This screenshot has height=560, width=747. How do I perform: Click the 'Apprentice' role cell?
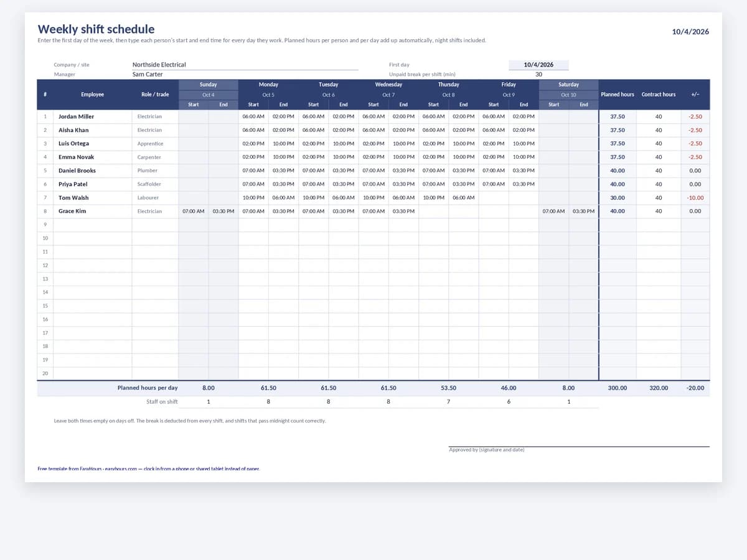[155, 144]
